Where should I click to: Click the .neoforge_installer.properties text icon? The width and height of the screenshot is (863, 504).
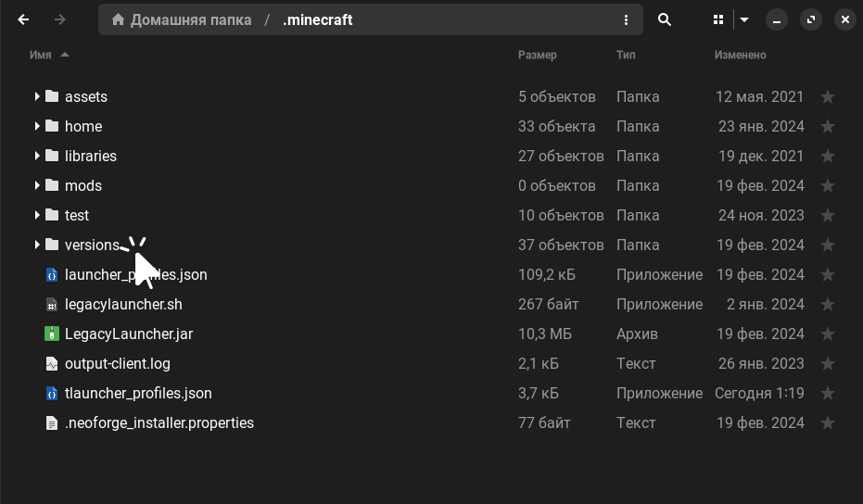52,423
